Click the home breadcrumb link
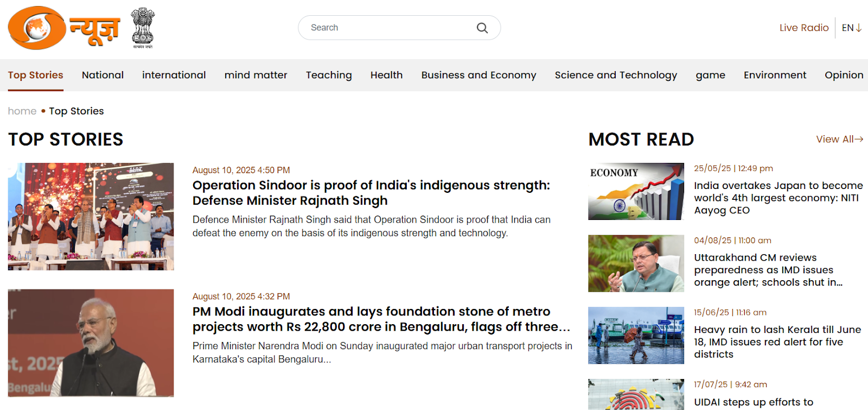868x410 pixels. 22,111
